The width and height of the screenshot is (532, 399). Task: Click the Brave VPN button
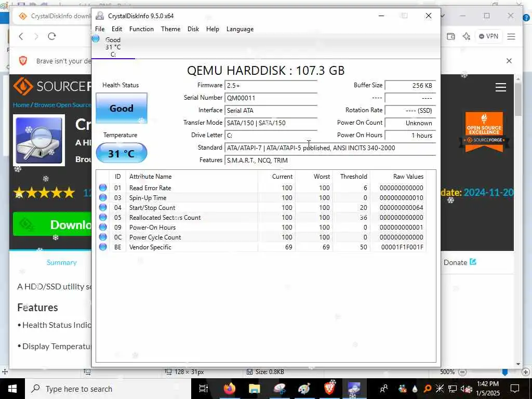488,36
